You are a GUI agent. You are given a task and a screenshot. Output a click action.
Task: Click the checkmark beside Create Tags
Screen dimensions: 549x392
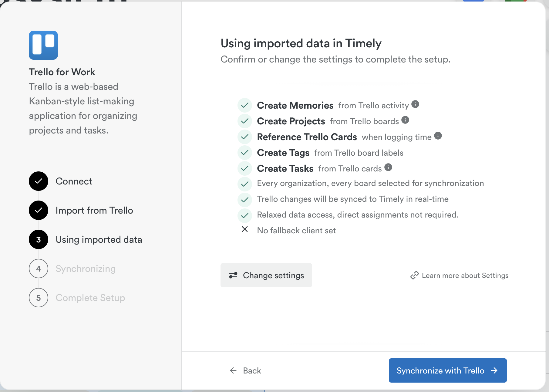pyautogui.click(x=245, y=153)
